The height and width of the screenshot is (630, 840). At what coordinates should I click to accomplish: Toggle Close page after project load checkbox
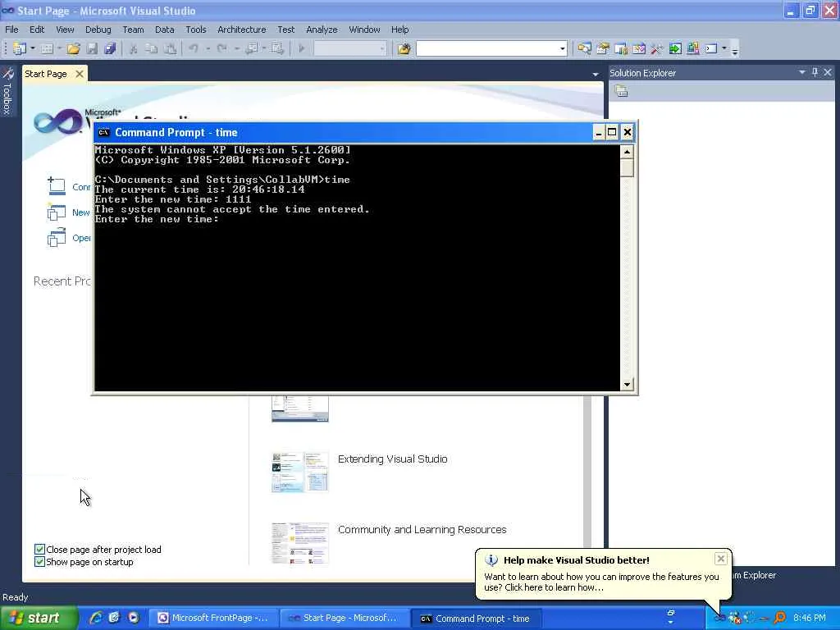click(x=39, y=549)
